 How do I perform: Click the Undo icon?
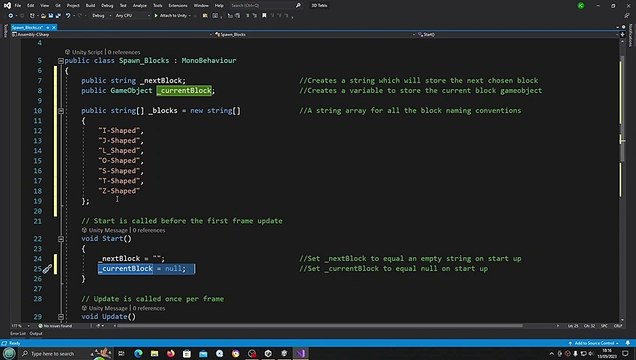click(x=68, y=15)
